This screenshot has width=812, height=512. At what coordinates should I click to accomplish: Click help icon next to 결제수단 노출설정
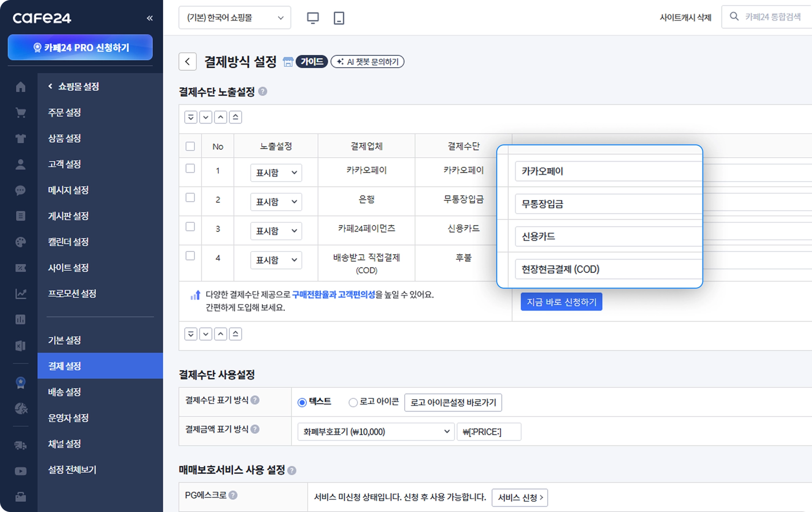tap(262, 92)
